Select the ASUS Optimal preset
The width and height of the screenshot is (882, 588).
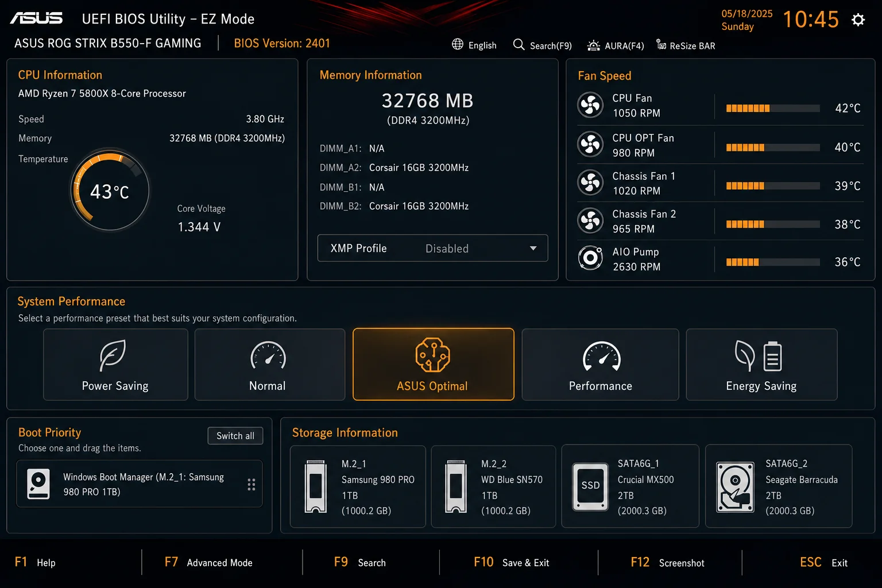434,364
